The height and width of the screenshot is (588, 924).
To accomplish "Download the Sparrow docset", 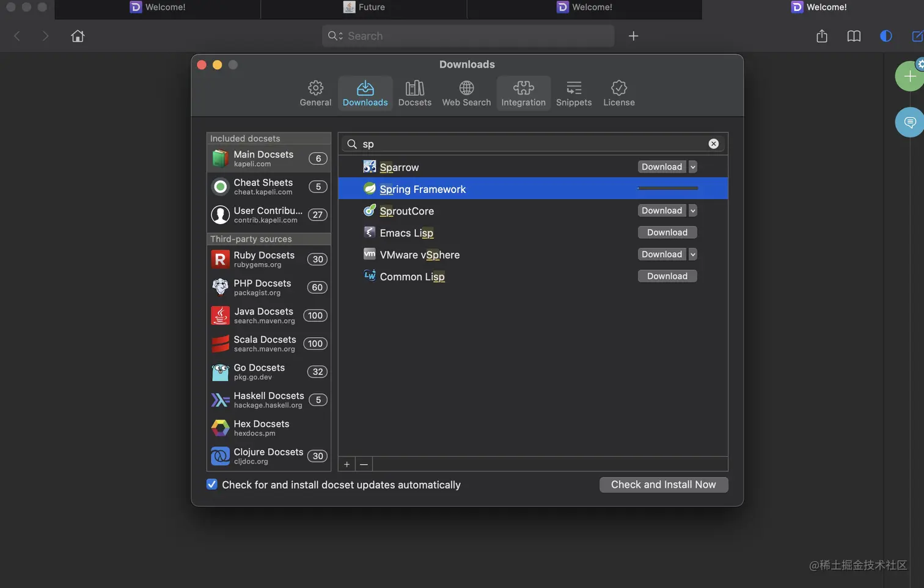I will [662, 167].
